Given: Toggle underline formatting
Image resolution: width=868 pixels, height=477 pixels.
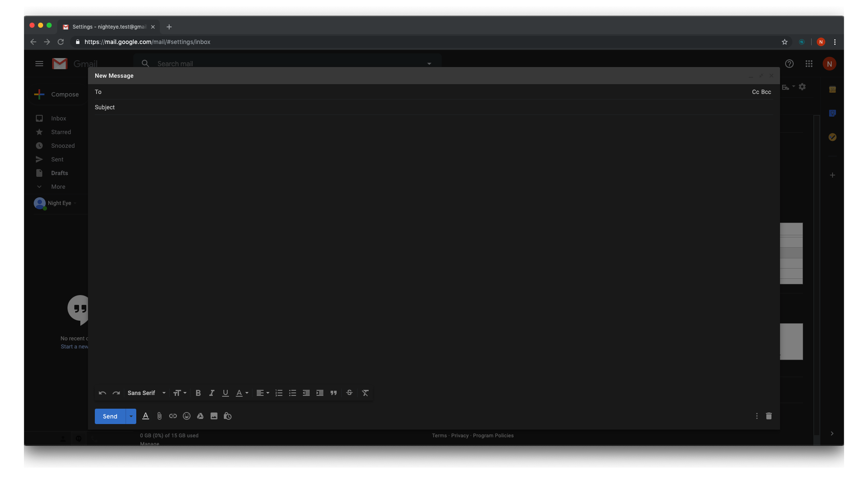Looking at the screenshot, I should coord(226,393).
